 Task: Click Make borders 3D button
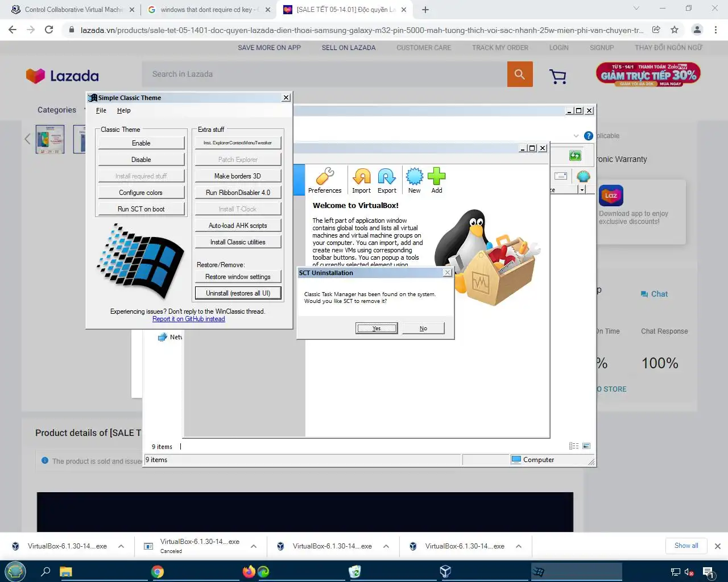click(238, 176)
